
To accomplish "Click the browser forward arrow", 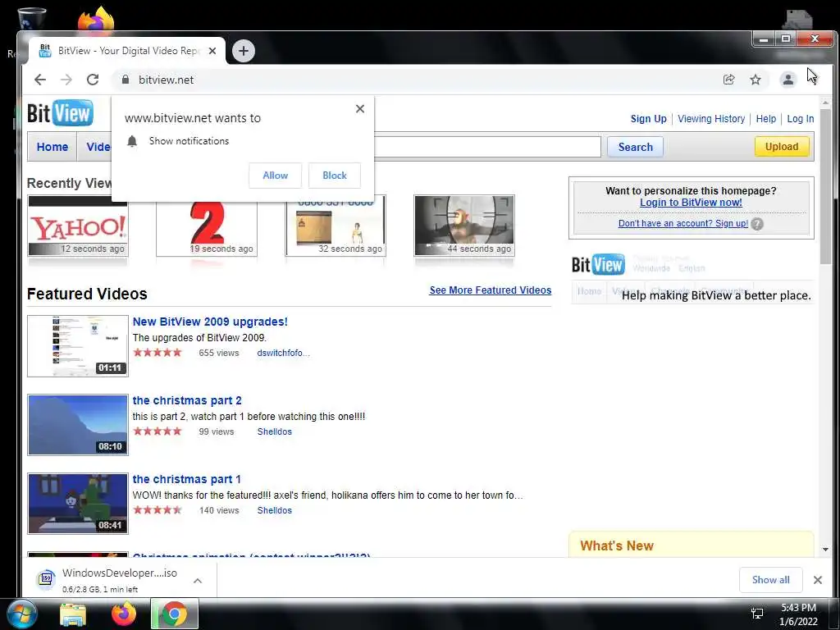I will [66, 80].
